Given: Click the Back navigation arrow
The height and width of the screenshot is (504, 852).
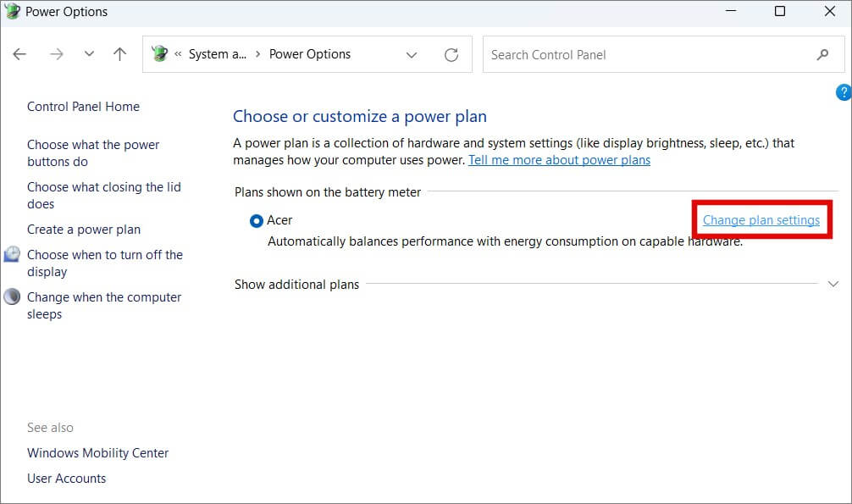Looking at the screenshot, I should point(19,54).
